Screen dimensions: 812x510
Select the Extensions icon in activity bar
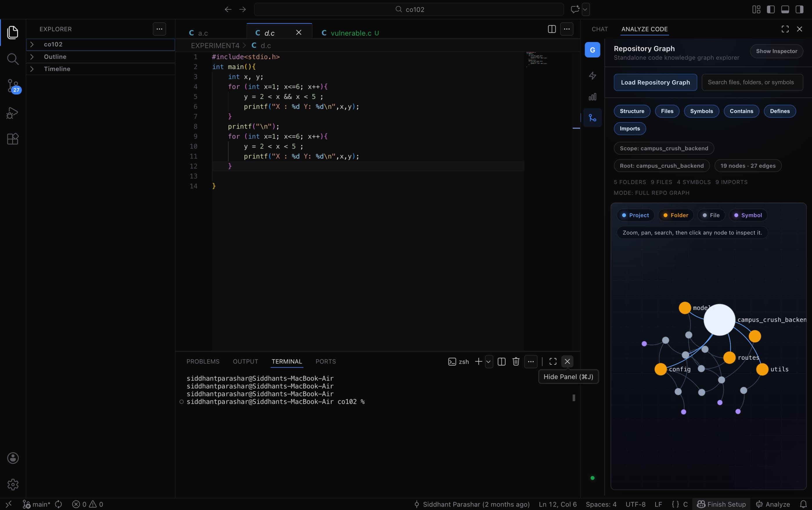[12, 139]
